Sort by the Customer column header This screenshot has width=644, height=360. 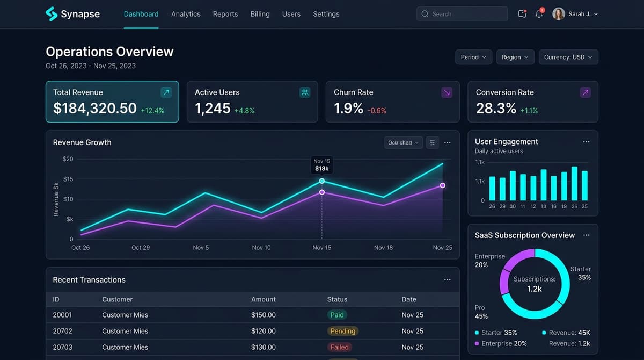[118, 299]
